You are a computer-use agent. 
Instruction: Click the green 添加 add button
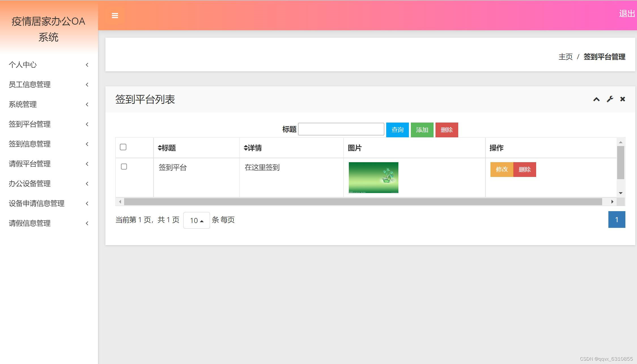coord(422,130)
